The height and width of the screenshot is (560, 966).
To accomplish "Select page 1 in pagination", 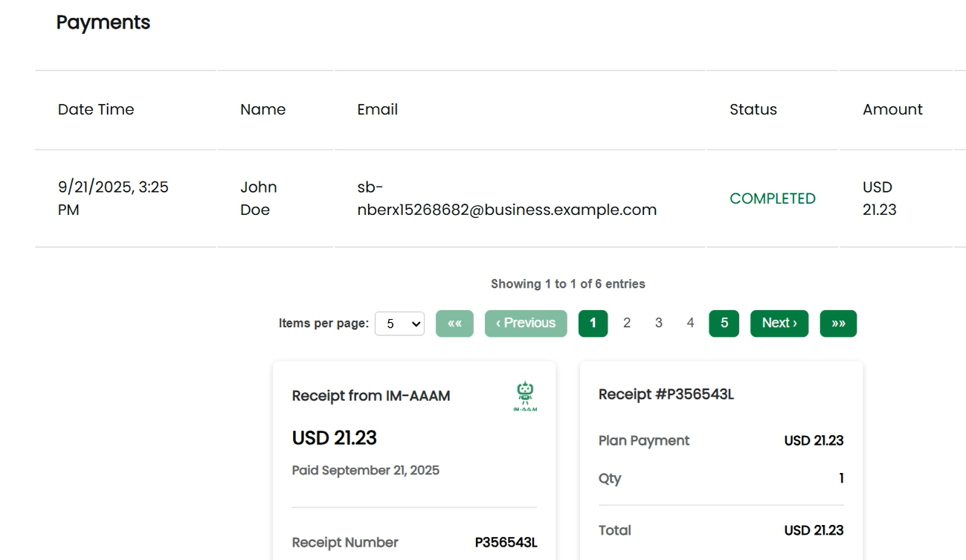I will pyautogui.click(x=593, y=324).
